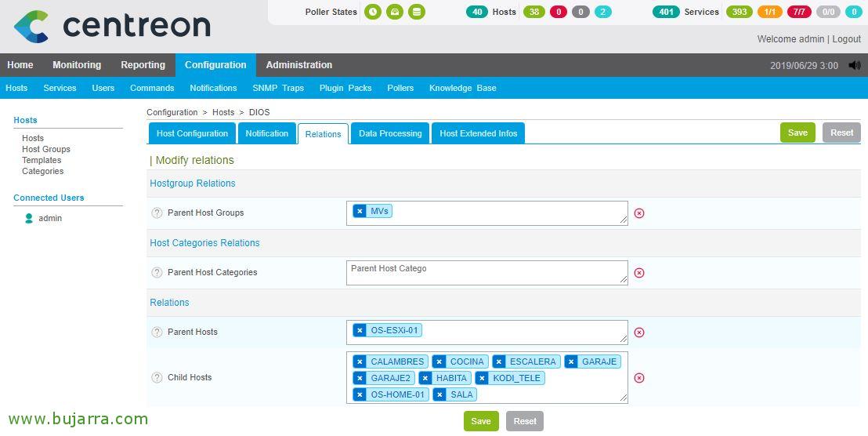This screenshot has height=436, width=868.
Task: Click the green Save button at top
Action: coord(797,133)
